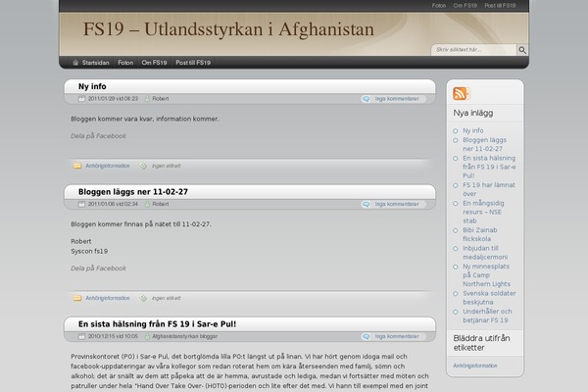The image size is (588, 392).
Task: Click author Robert on Bloggen läggs ner post
Action: point(161,204)
